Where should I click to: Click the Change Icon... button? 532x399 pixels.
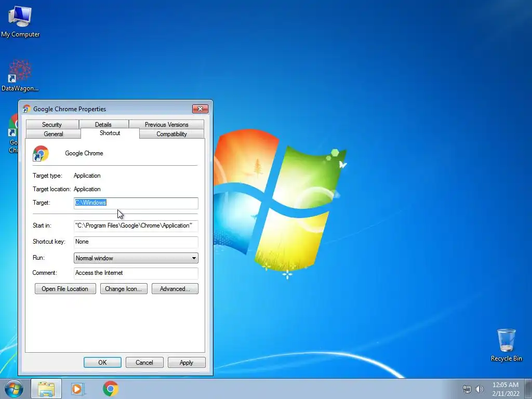click(x=124, y=289)
